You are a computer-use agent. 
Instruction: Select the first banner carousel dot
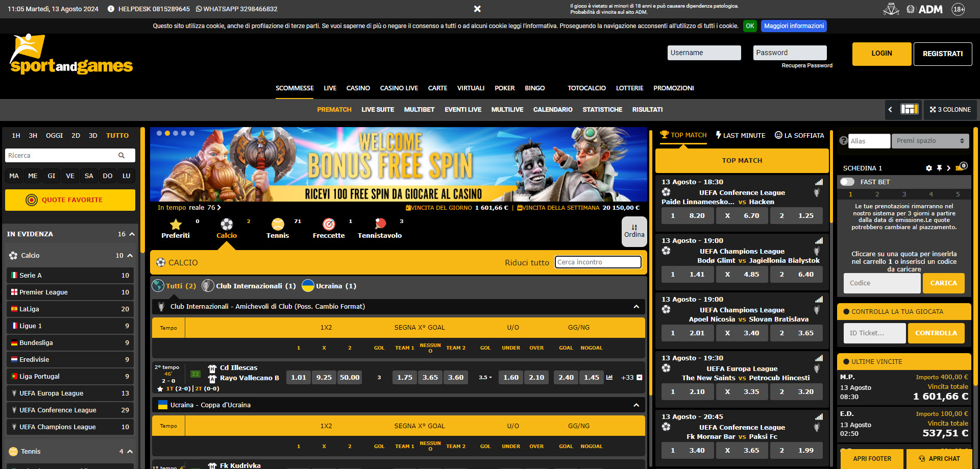click(x=159, y=133)
